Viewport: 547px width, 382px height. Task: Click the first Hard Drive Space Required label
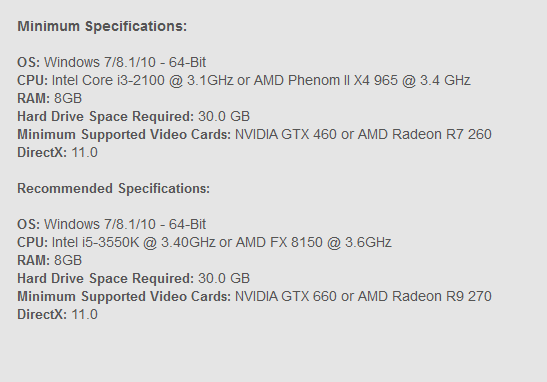105,117
